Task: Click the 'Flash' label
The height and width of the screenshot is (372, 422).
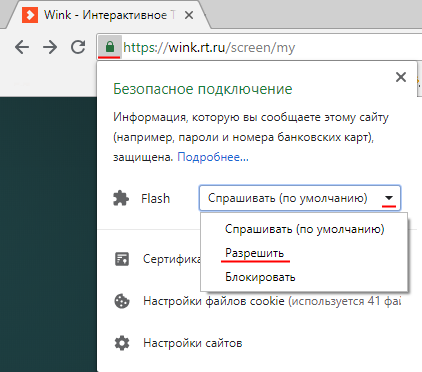Action: tap(155, 198)
